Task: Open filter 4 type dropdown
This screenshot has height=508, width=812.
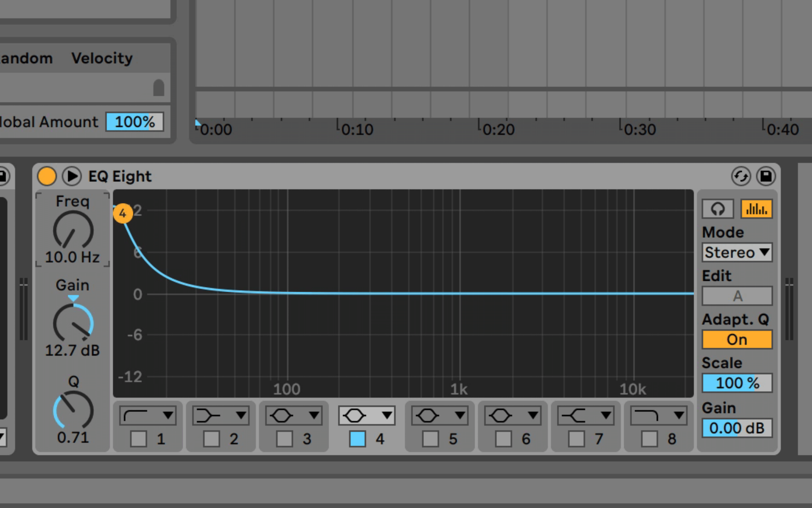Action: [x=367, y=416]
